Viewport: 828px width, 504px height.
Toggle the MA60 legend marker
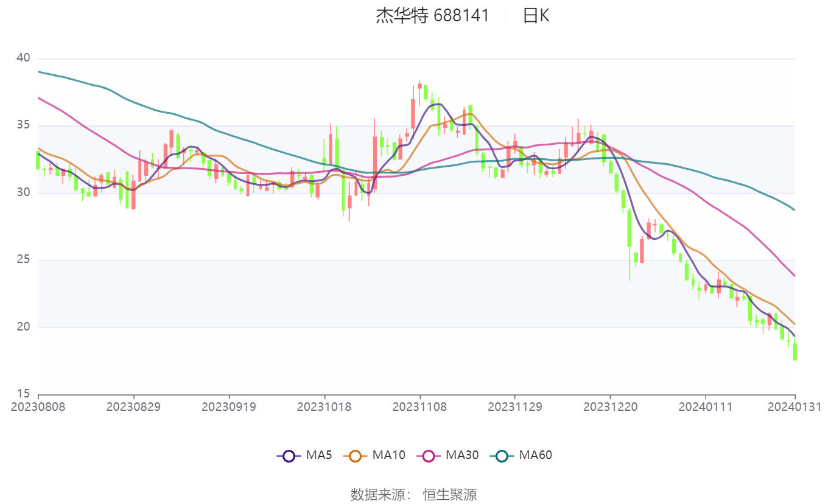coord(502,455)
